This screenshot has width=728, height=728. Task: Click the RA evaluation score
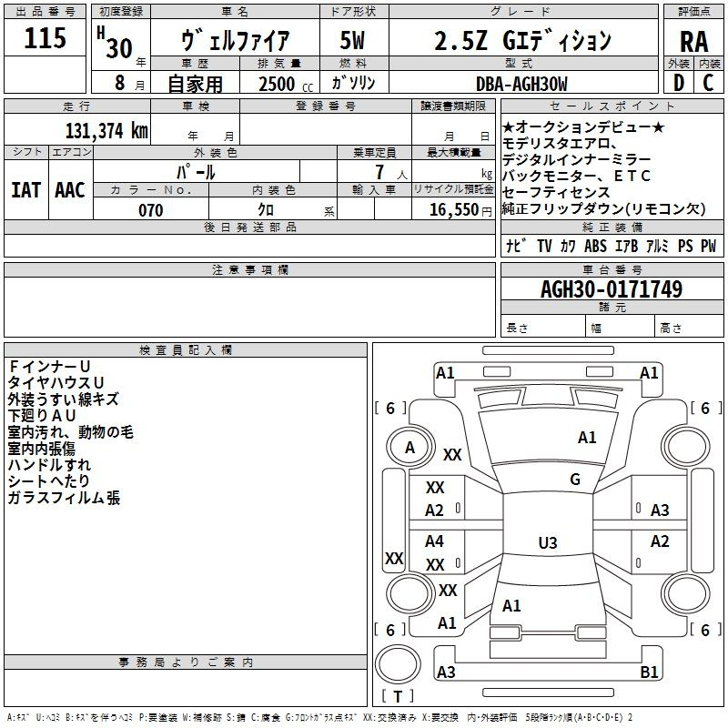tap(693, 40)
